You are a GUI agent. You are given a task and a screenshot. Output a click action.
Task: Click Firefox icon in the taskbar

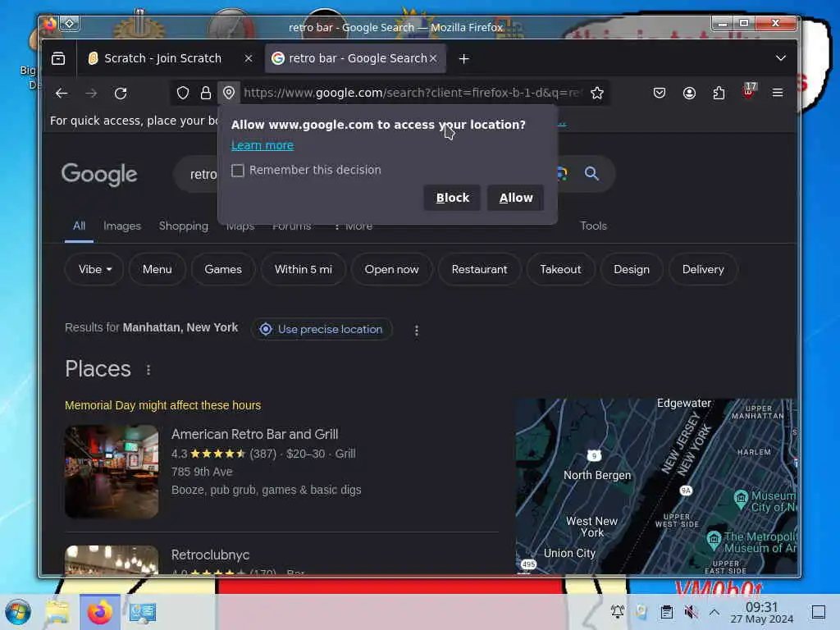click(x=99, y=612)
